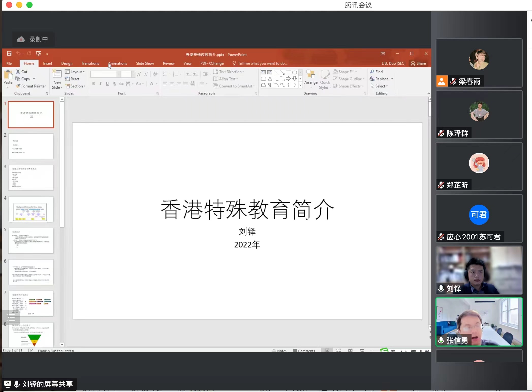Open the Select dropdown in Editing
This screenshot has width=532, height=392.
coord(381,86)
